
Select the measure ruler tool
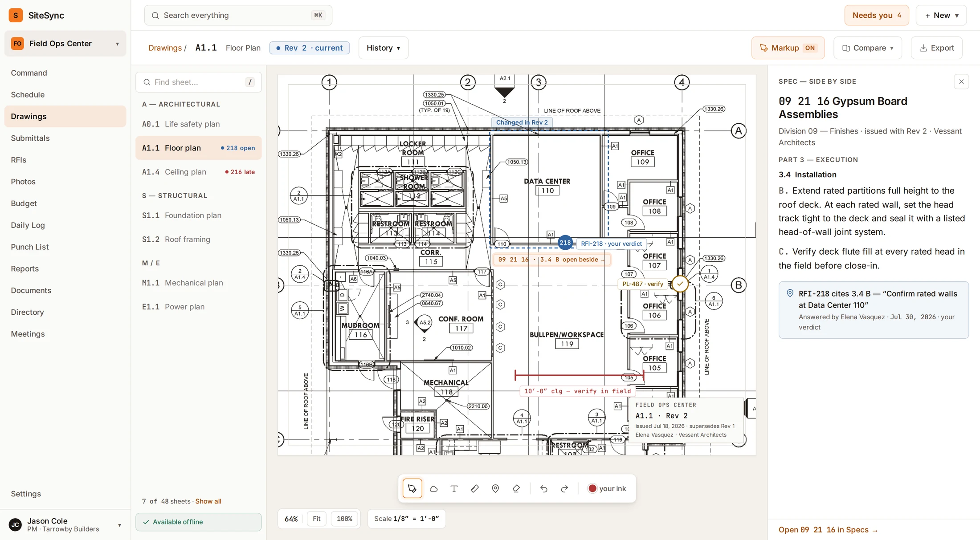point(474,488)
